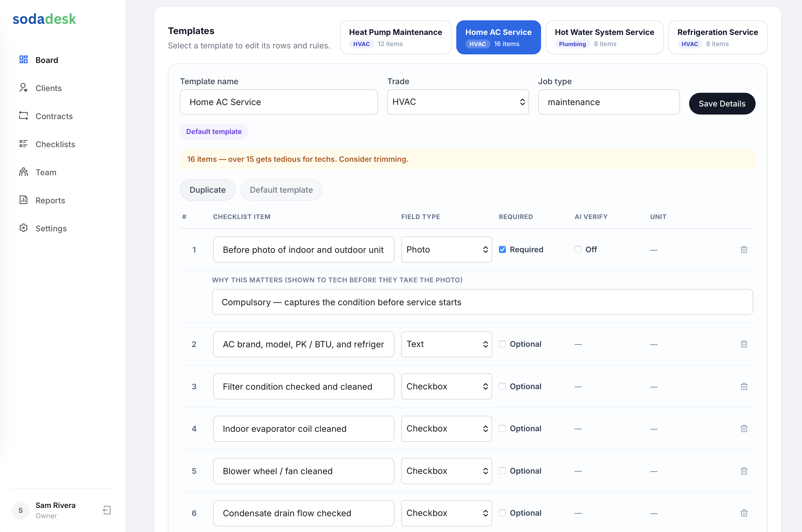The height and width of the screenshot is (532, 802).
Task: Click the Default template button beside Duplicate
Action: point(281,190)
